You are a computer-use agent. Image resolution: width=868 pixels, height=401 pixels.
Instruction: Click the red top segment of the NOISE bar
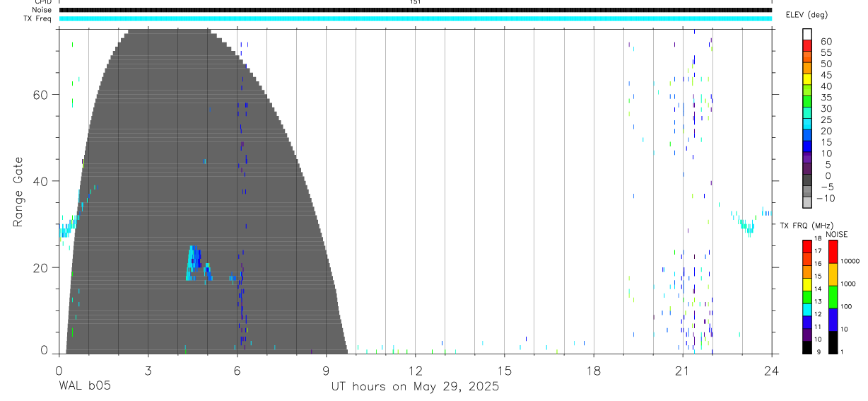coord(833,252)
